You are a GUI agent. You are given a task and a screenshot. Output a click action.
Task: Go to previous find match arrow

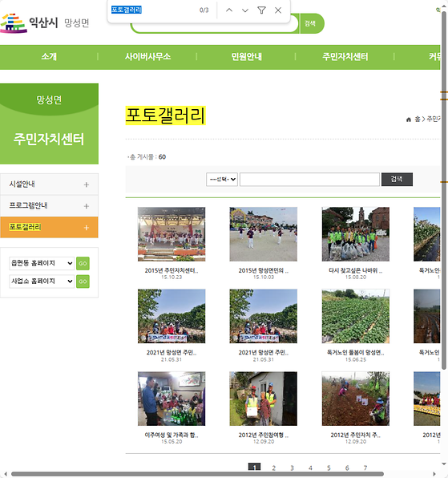point(229,10)
